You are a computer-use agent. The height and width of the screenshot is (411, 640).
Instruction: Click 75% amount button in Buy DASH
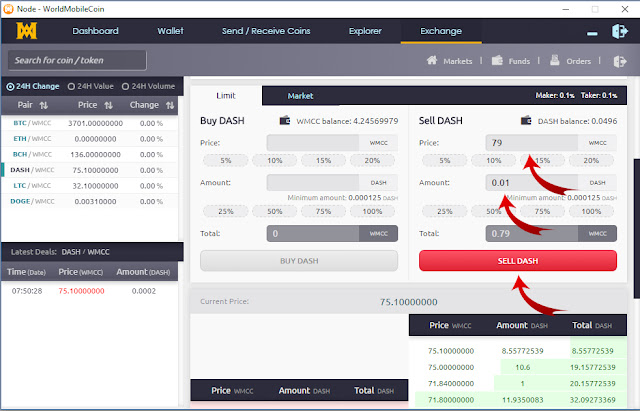[323, 211]
